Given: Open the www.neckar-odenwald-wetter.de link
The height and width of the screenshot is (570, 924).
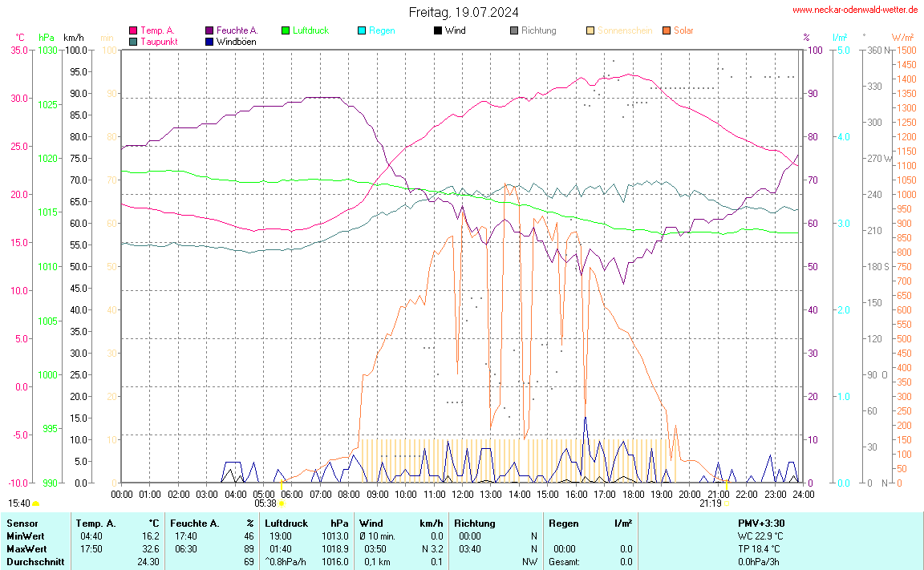Looking at the screenshot, I should point(854,10).
